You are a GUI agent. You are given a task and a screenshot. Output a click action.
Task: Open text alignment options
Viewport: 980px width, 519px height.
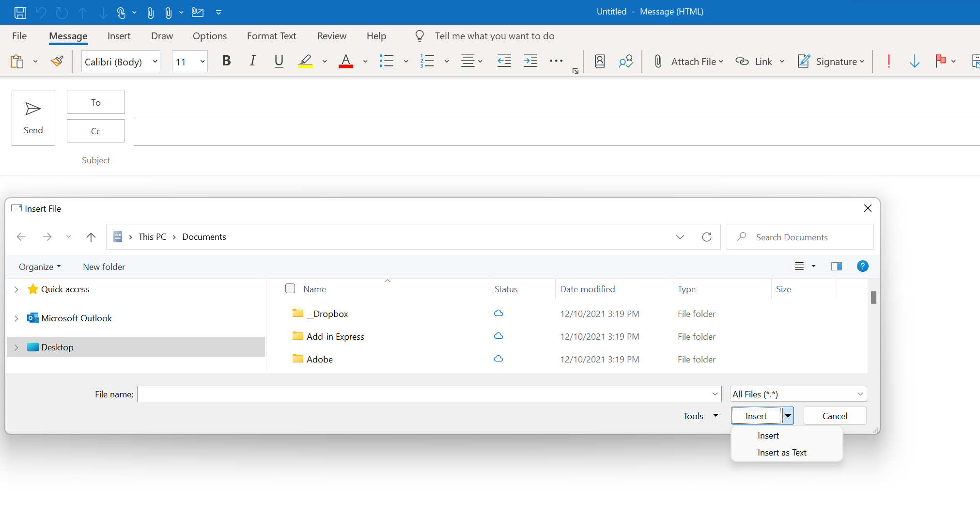pyautogui.click(x=471, y=61)
